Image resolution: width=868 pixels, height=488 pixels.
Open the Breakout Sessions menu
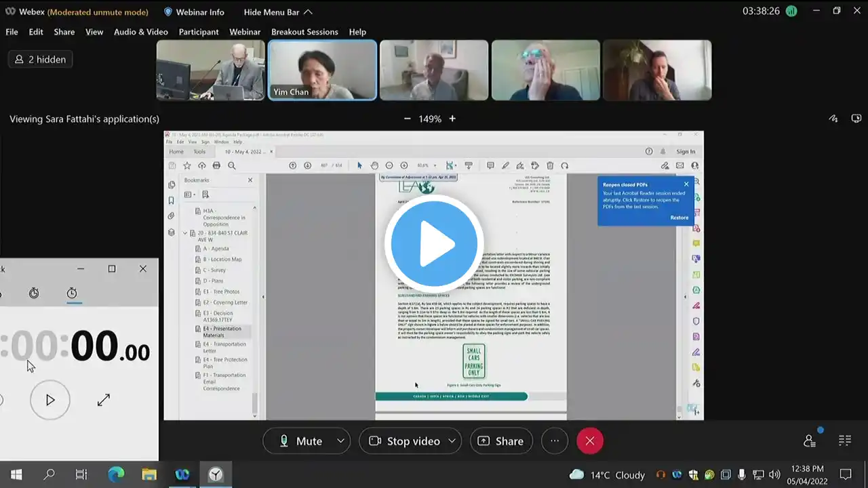tap(304, 32)
